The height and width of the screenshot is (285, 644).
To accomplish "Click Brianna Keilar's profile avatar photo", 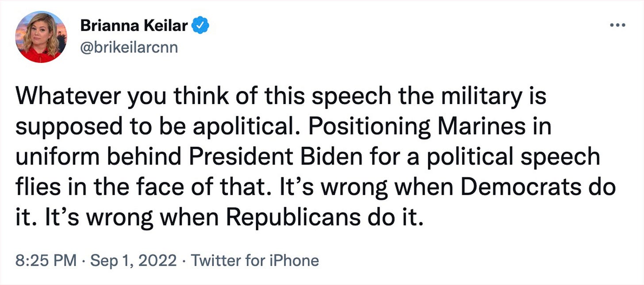I will [x=41, y=37].
